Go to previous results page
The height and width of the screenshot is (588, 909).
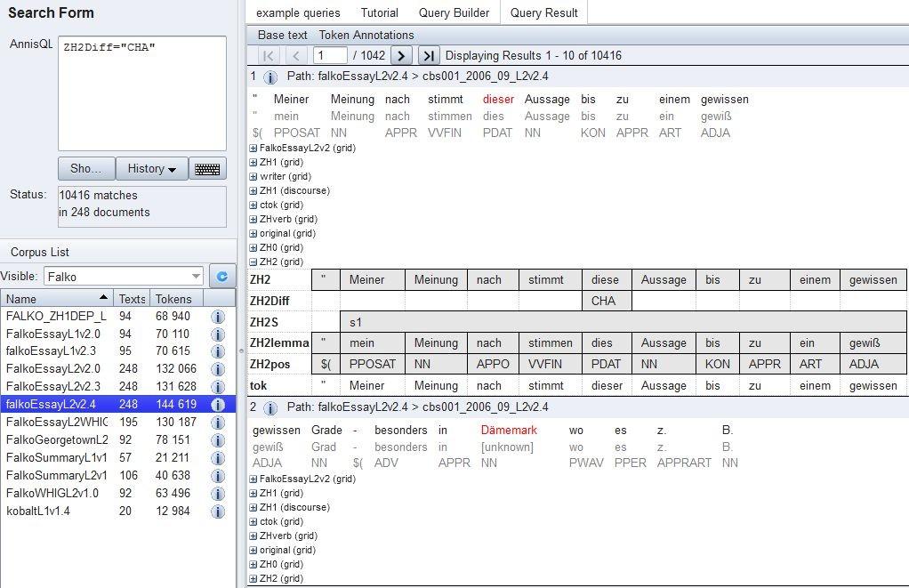pyautogui.click(x=295, y=56)
